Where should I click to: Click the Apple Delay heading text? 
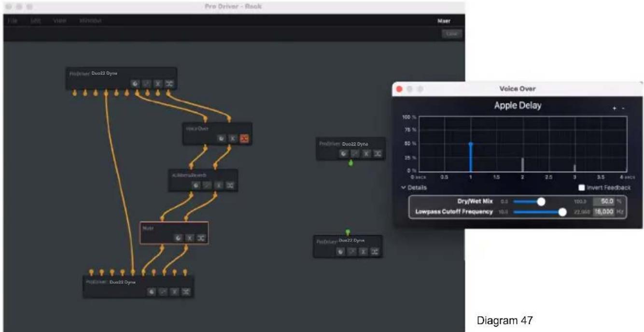tap(518, 106)
